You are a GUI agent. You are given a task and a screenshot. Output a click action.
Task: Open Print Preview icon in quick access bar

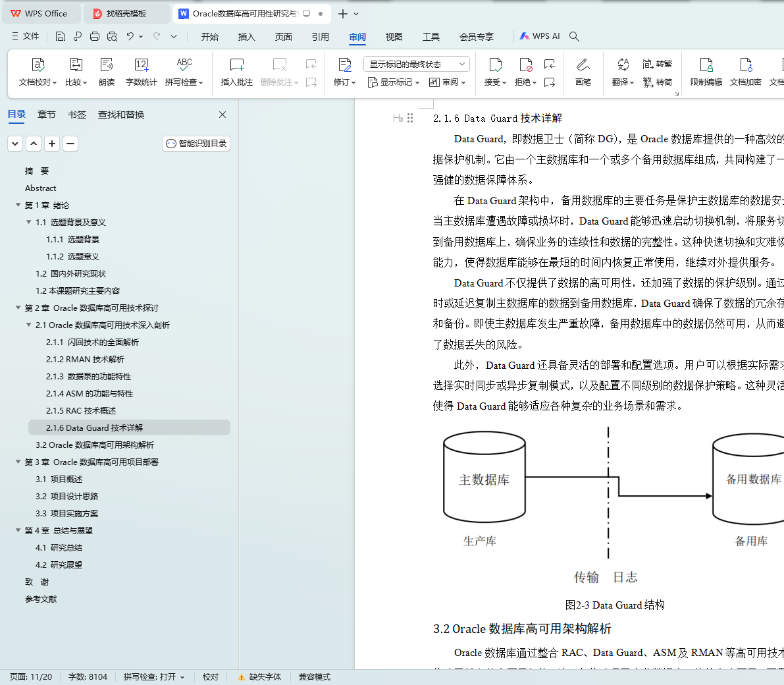pos(112,36)
